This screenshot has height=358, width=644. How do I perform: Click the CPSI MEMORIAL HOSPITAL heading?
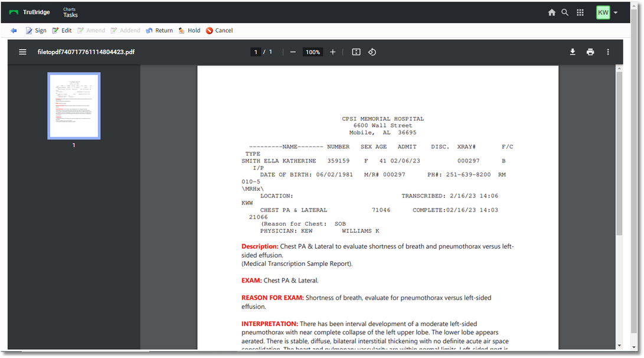click(383, 119)
